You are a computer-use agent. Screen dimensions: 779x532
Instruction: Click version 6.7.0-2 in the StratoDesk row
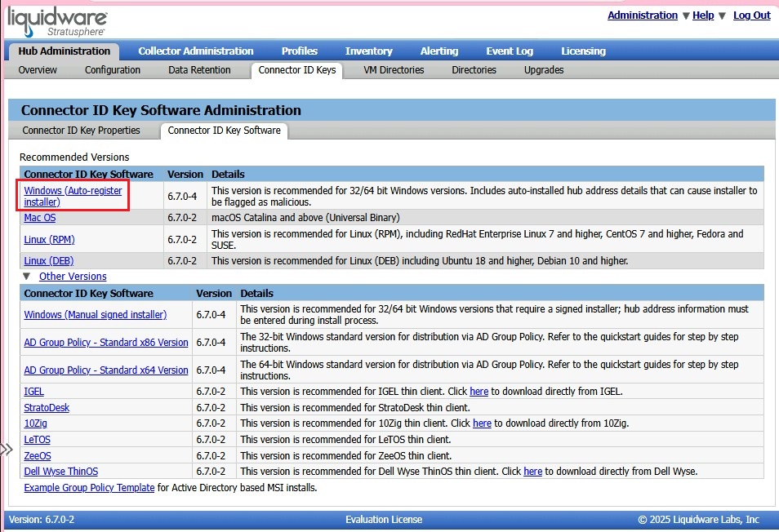coord(211,408)
